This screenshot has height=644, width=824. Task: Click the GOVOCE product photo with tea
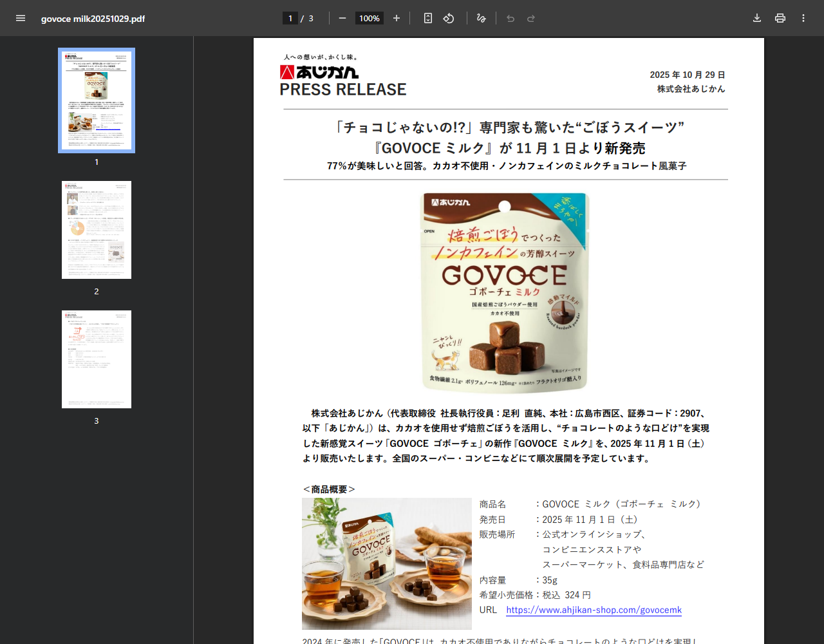coord(387,563)
